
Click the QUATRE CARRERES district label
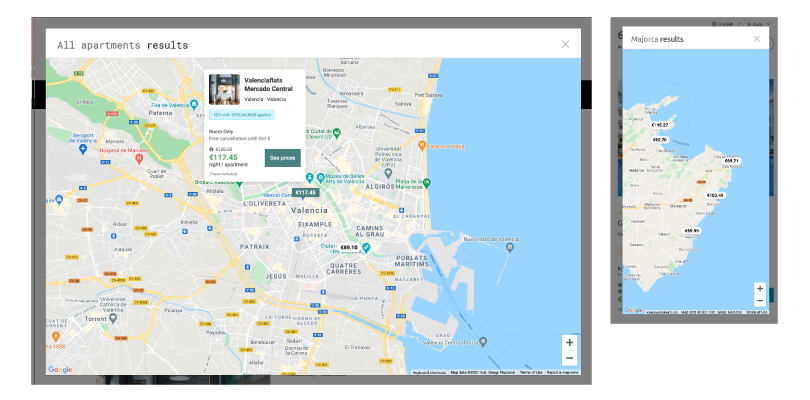(x=344, y=268)
